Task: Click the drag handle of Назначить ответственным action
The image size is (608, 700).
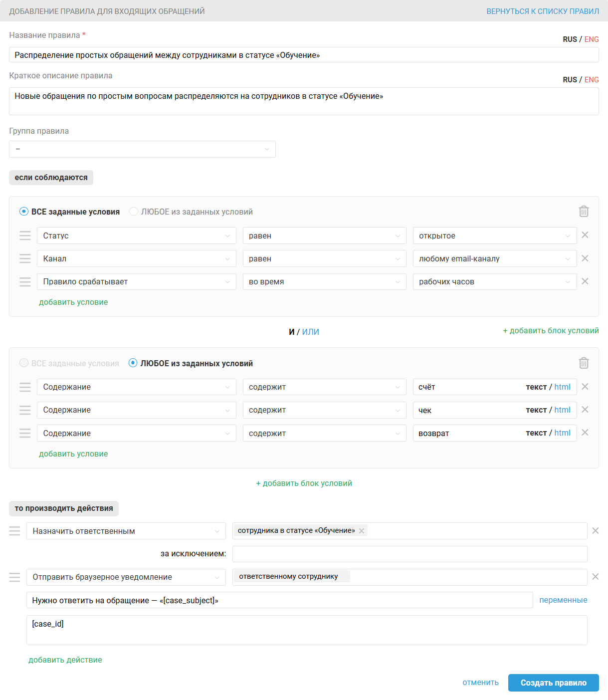Action: click(x=15, y=531)
